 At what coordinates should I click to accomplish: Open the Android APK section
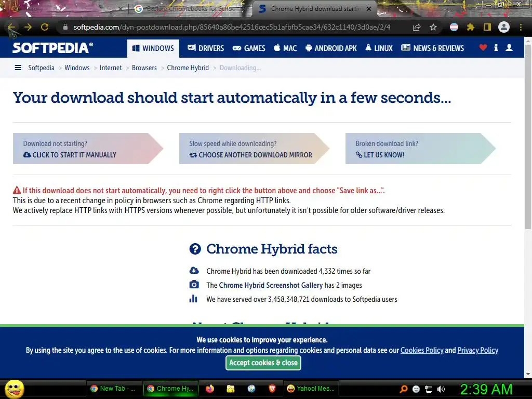click(x=331, y=48)
